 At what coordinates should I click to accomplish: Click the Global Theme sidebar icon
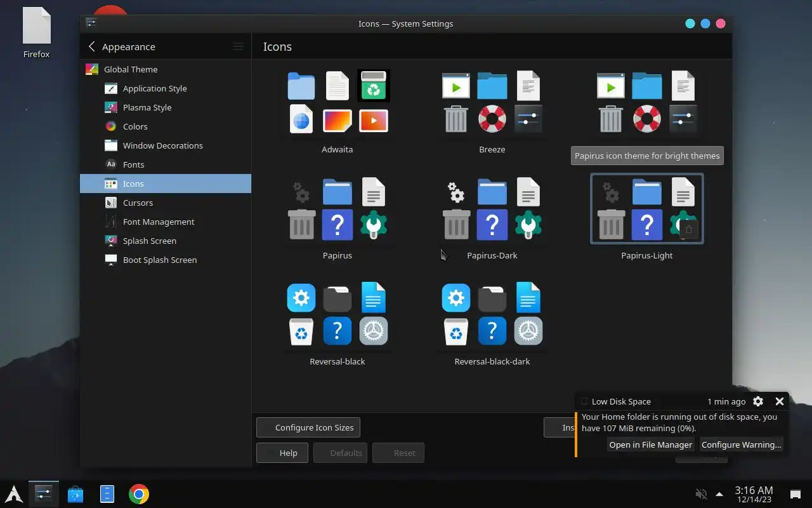(x=92, y=69)
